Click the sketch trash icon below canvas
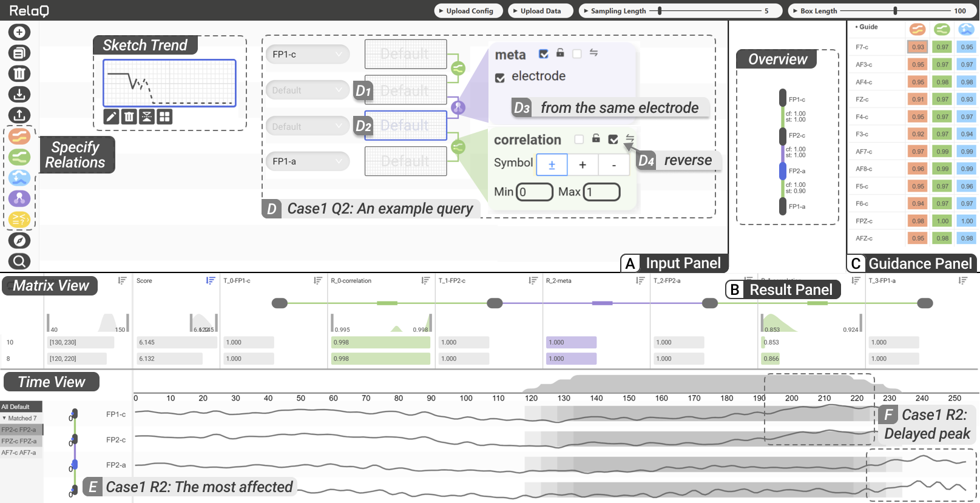Screen dimensions: 980x503 (129, 116)
